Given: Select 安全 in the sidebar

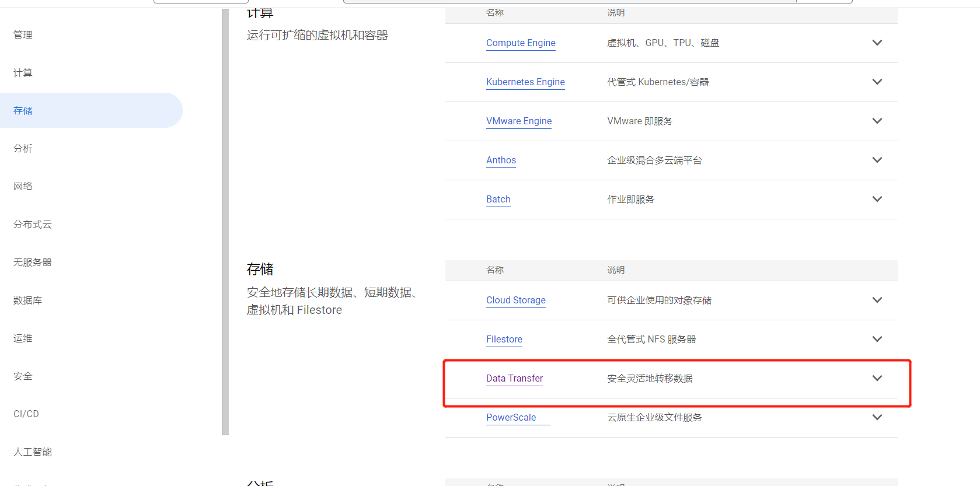Looking at the screenshot, I should click(23, 376).
